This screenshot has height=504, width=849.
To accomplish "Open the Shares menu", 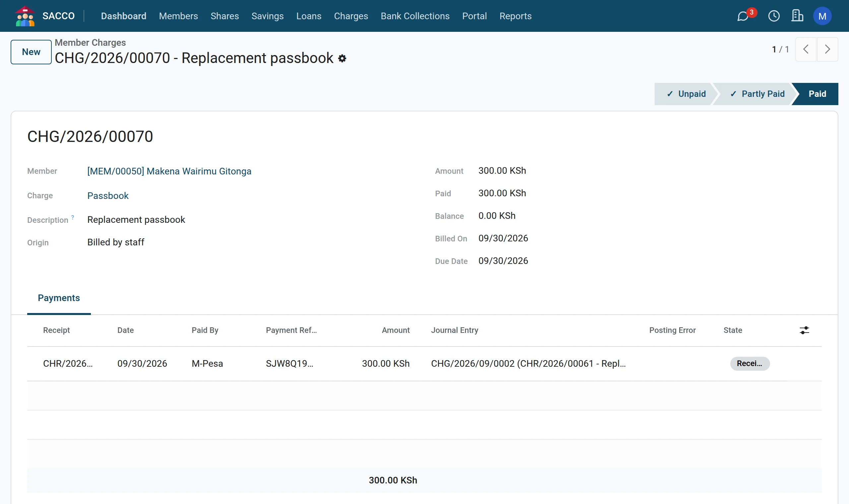I will [225, 16].
